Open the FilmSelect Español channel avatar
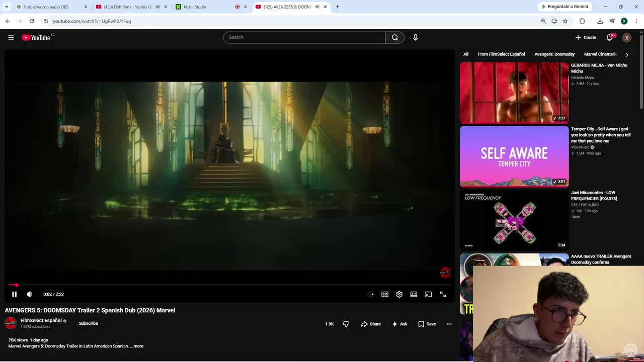Image resolution: width=644 pixels, height=362 pixels. coord(11,323)
